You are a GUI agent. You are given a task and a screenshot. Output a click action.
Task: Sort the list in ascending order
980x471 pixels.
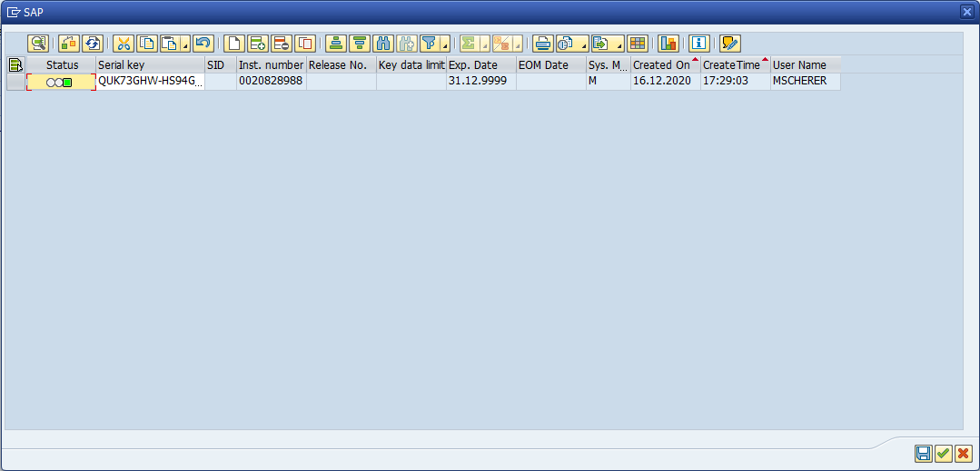tap(336, 43)
